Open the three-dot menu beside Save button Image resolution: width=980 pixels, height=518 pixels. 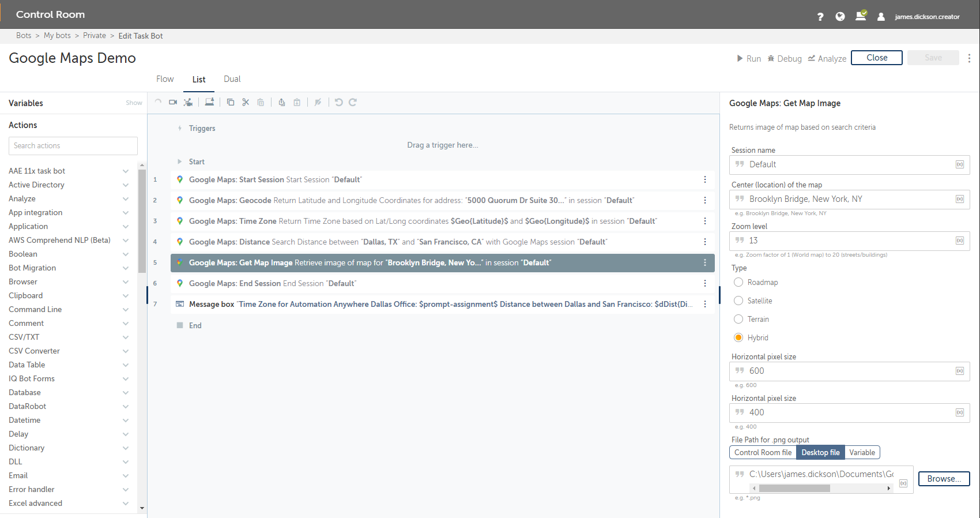pyautogui.click(x=970, y=58)
